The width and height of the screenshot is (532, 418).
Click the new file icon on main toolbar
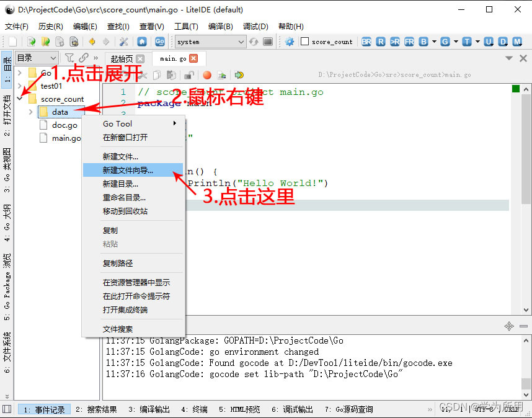coord(13,42)
